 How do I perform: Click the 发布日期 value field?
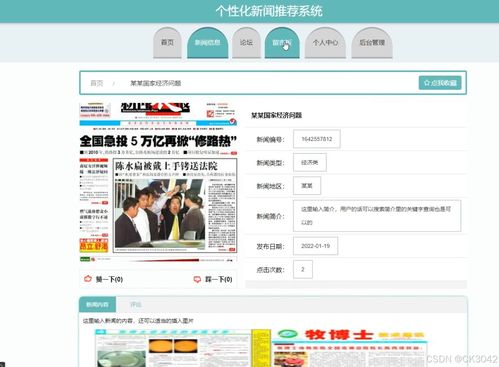pos(315,246)
